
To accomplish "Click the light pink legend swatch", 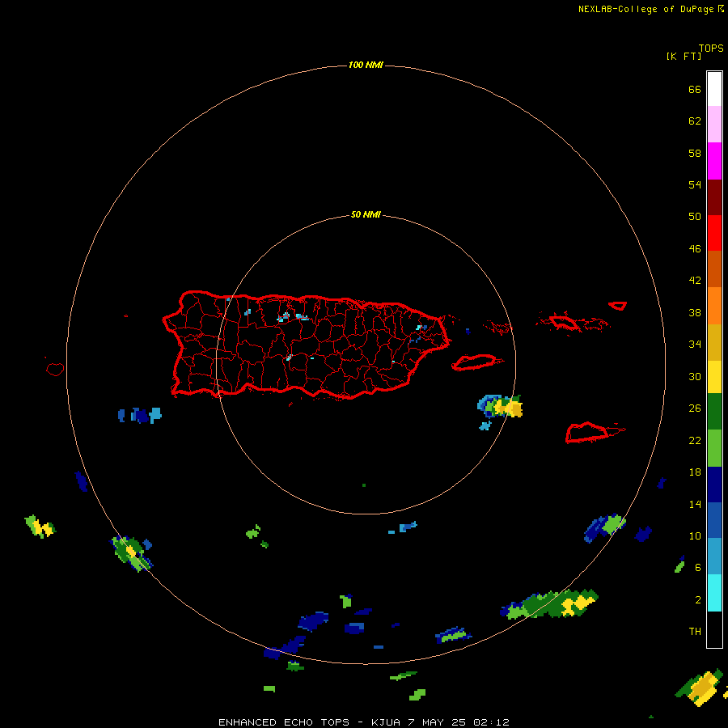I will coord(714,124).
